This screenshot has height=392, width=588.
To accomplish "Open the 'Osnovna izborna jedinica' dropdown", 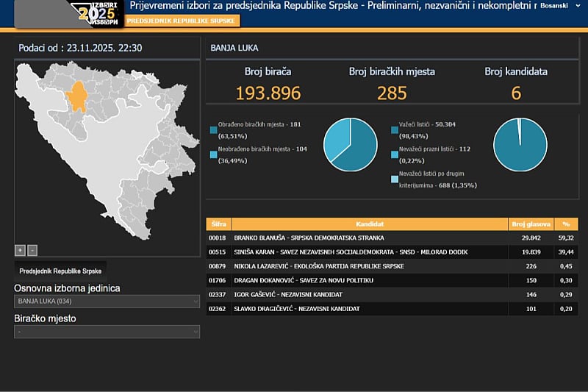I will (x=107, y=302).
